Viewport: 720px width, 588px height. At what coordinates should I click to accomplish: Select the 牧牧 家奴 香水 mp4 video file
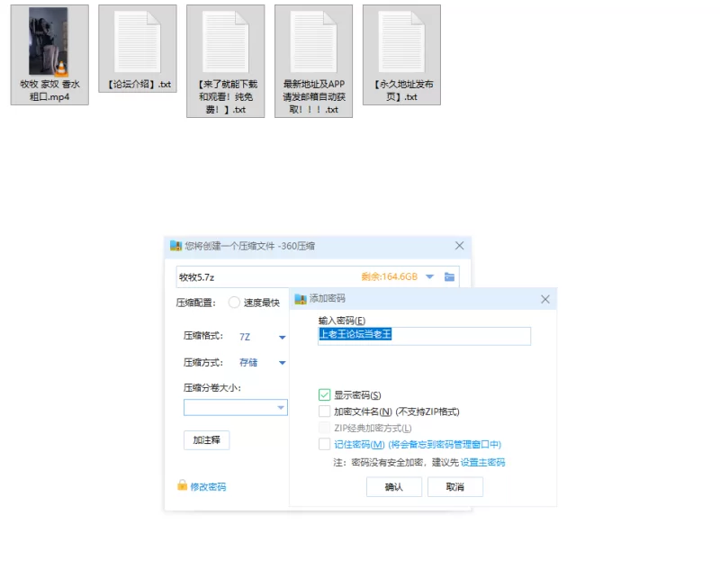click(49, 55)
